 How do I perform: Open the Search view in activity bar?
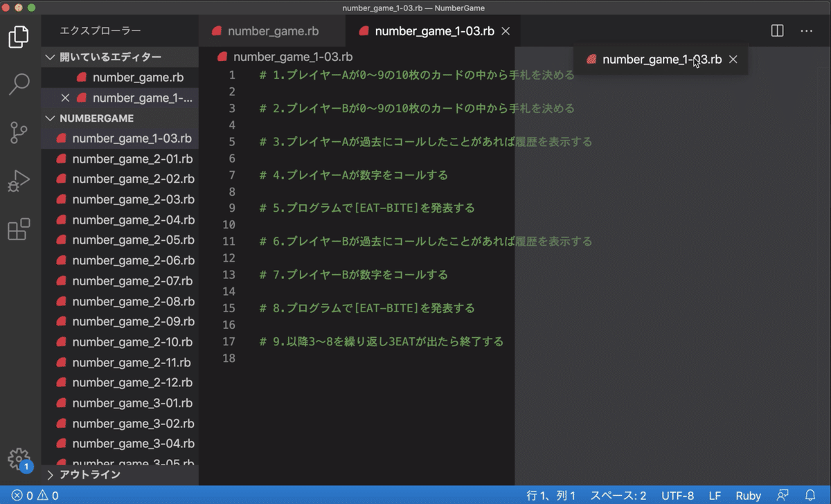pos(19,84)
